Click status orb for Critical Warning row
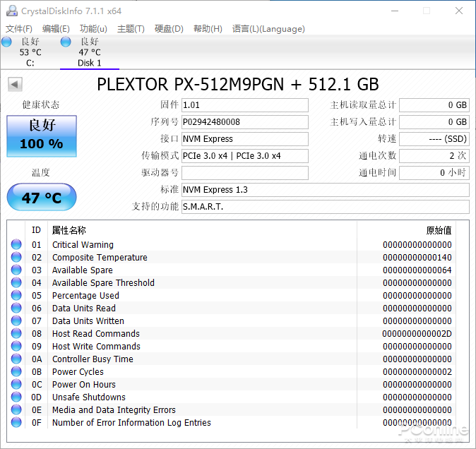This screenshot has height=449, width=476. (x=16, y=244)
